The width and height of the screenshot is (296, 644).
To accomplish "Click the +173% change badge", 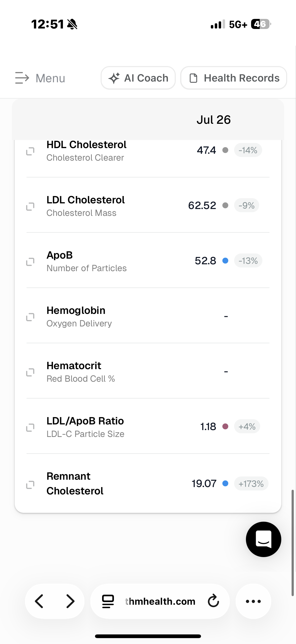I will tap(251, 484).
